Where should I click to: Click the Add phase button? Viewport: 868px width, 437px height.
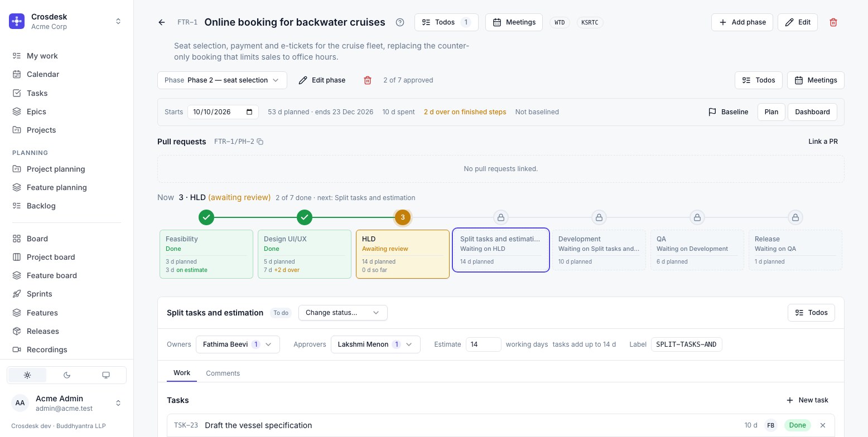(x=742, y=22)
